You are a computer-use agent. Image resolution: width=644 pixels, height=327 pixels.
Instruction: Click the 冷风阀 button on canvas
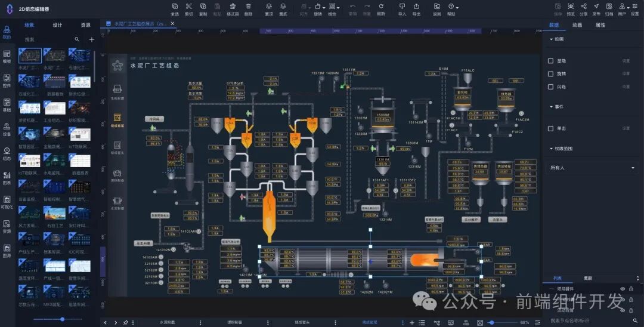(154, 119)
